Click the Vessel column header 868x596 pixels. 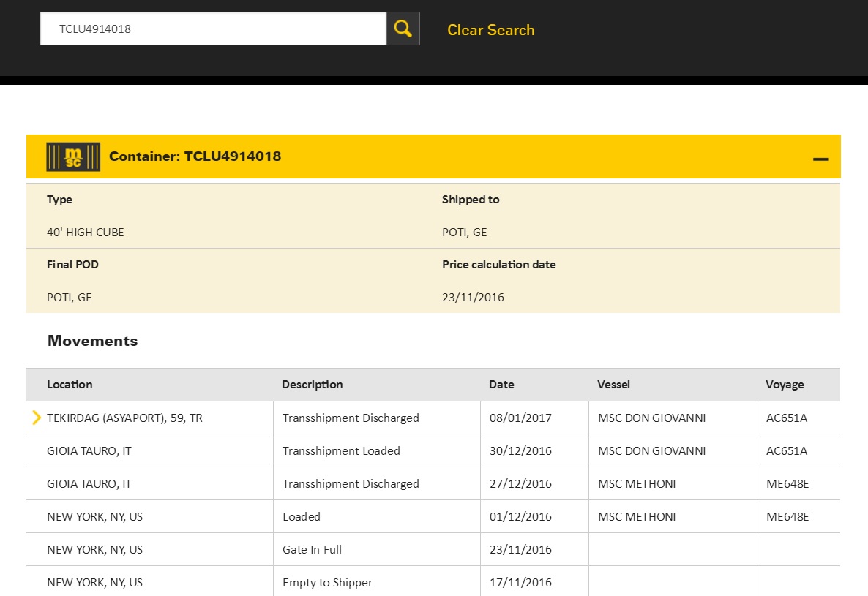coord(613,385)
